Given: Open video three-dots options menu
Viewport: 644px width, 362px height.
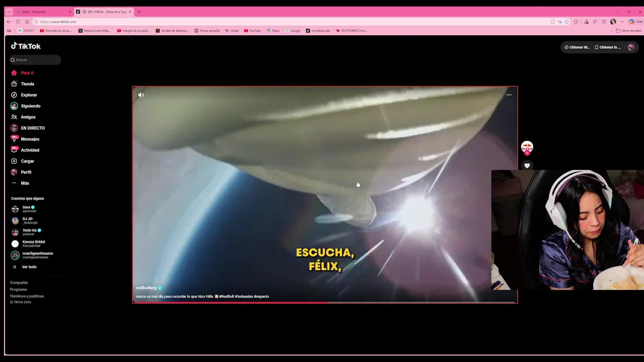Looking at the screenshot, I should coord(509,95).
